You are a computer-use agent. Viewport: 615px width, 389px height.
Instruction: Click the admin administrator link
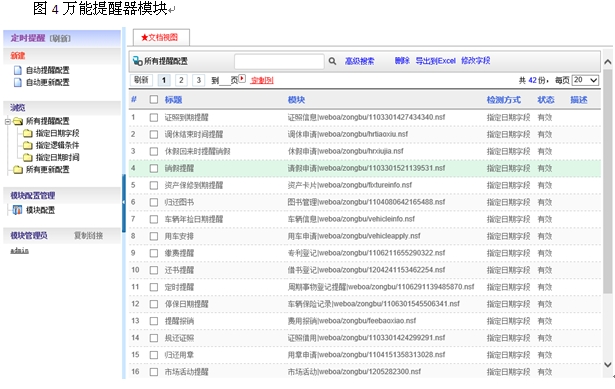tap(20, 251)
